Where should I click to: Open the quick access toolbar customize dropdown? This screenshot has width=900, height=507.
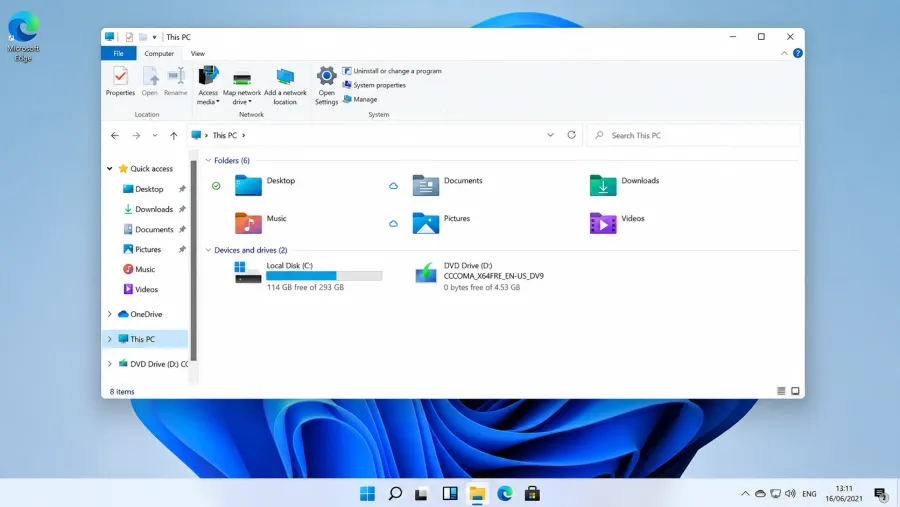coord(154,37)
